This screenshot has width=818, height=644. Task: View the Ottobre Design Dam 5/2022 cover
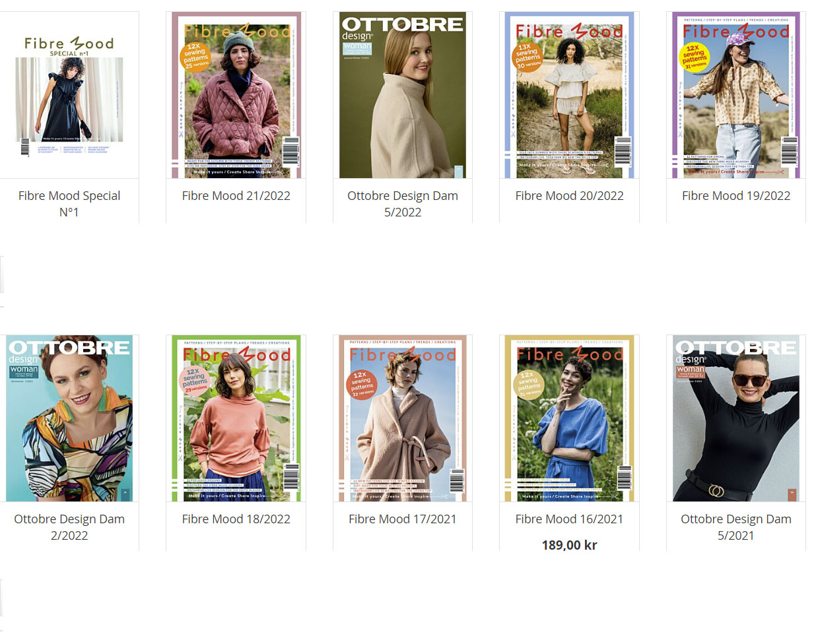(x=403, y=95)
